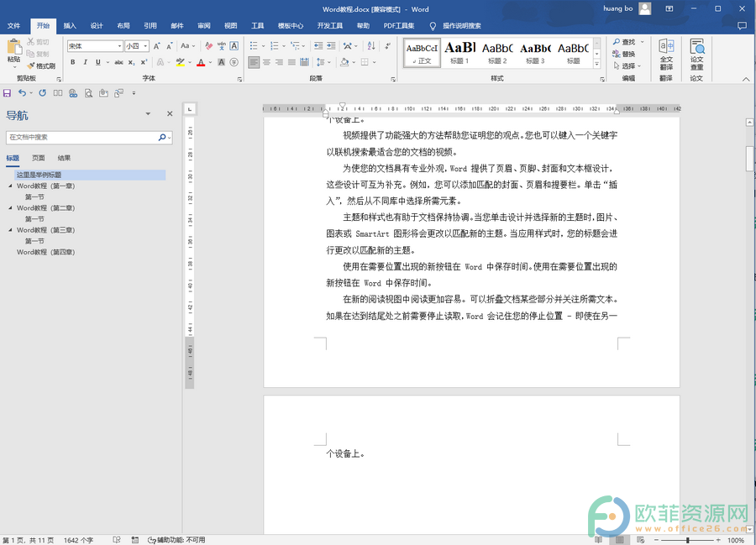Toggle character shading
756x545 pixels.
click(221, 62)
